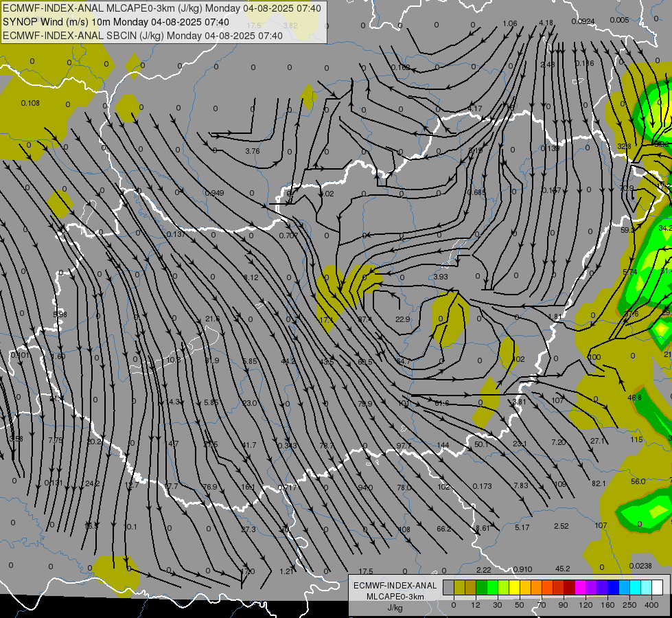Click the '0.0924' value on the map

pyautogui.click(x=583, y=21)
